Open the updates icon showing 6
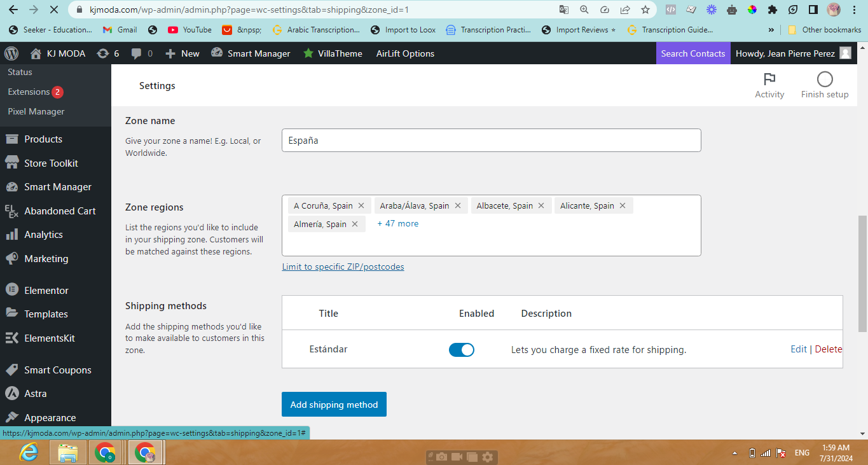This screenshot has width=868, height=465. tap(107, 53)
